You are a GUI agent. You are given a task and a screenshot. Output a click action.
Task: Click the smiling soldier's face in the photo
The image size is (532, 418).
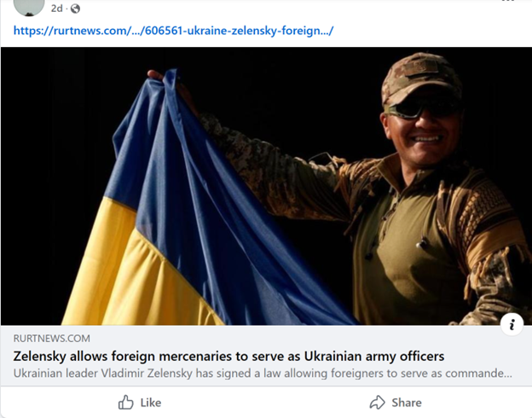420,132
